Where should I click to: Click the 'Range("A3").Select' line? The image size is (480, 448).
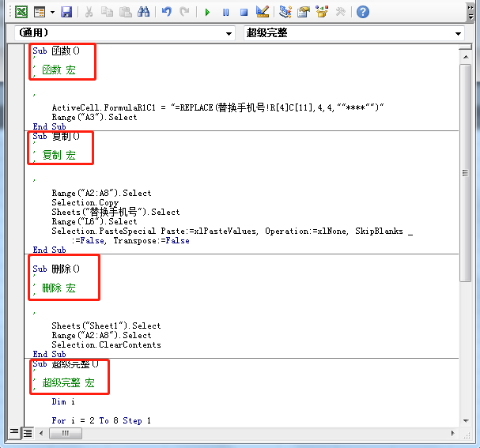94,117
